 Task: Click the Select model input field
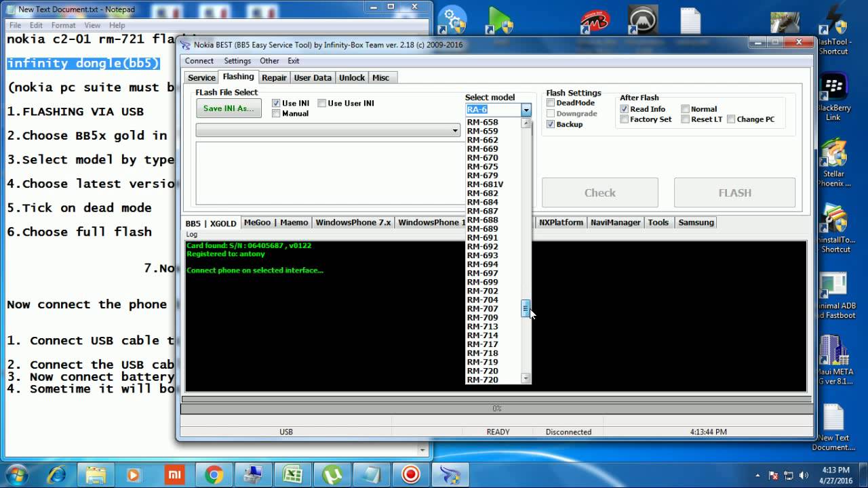click(x=493, y=109)
